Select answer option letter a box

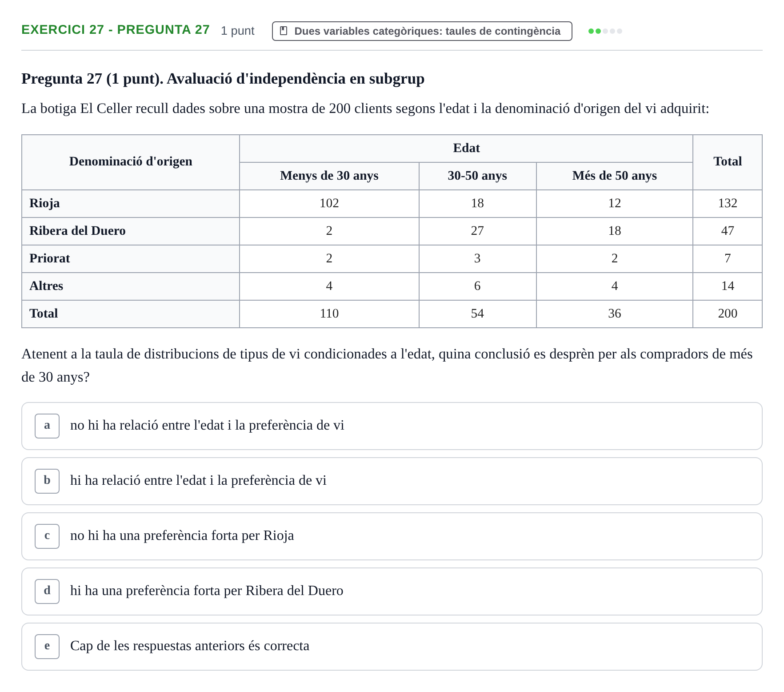(47, 426)
